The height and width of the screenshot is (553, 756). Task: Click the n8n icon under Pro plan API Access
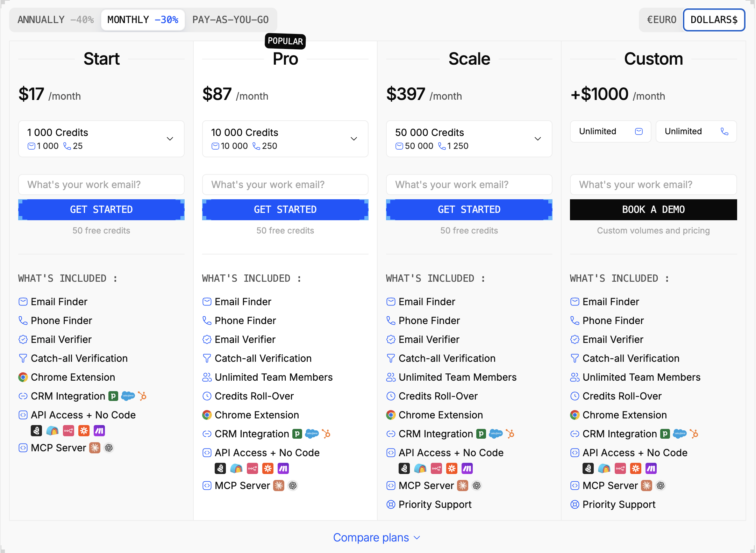point(252,468)
